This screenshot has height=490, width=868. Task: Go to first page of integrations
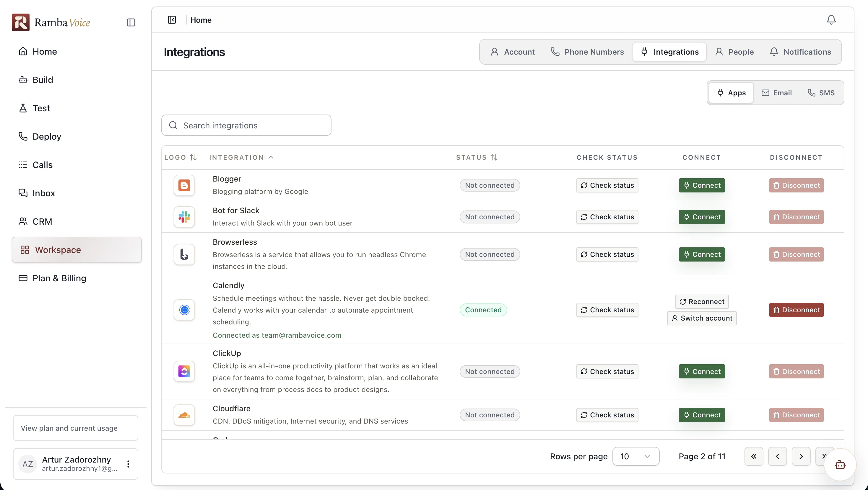point(754,456)
